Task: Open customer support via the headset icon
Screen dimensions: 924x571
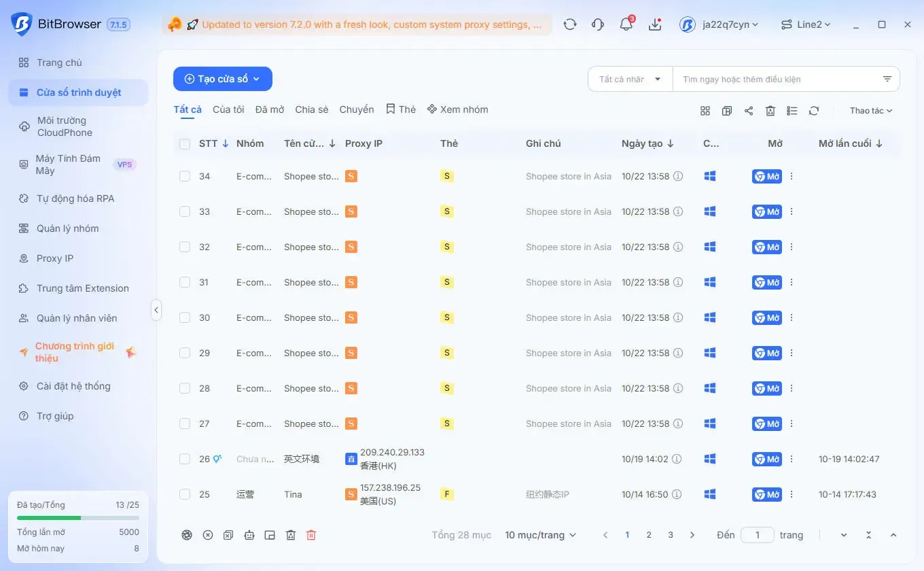Action: pos(598,24)
